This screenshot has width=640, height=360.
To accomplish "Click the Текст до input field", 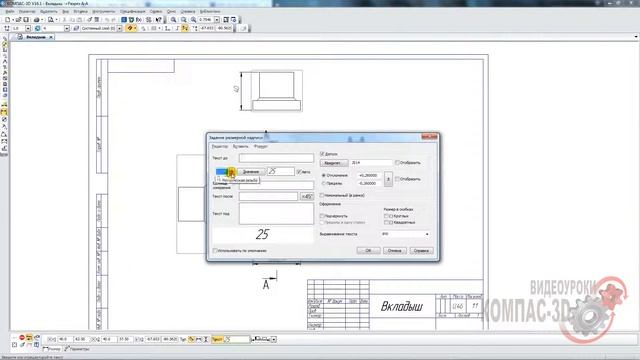I will coord(276,158).
